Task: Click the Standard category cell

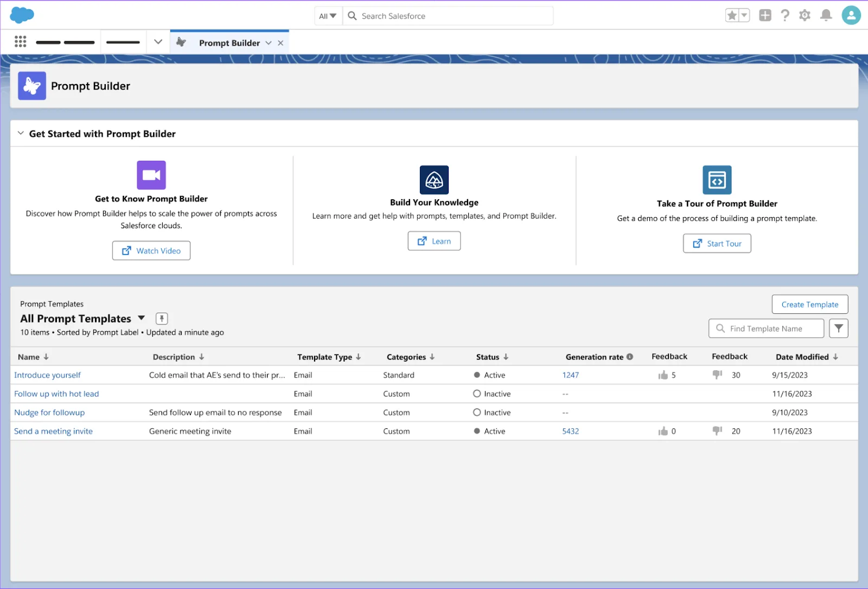Action: pyautogui.click(x=399, y=375)
